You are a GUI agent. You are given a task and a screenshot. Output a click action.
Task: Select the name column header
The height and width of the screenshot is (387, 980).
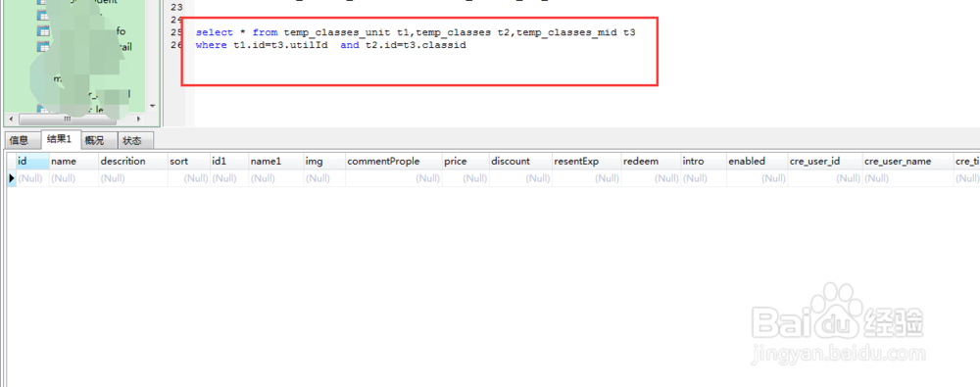(73, 162)
